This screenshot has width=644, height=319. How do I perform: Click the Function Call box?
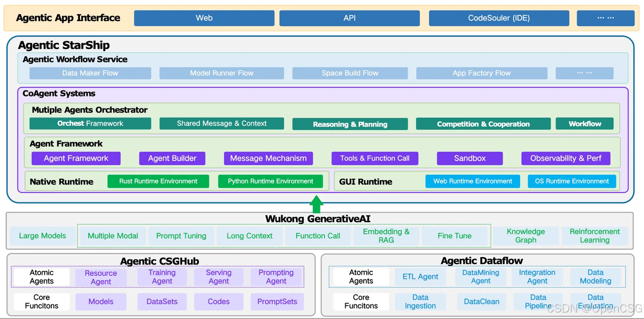(318, 236)
